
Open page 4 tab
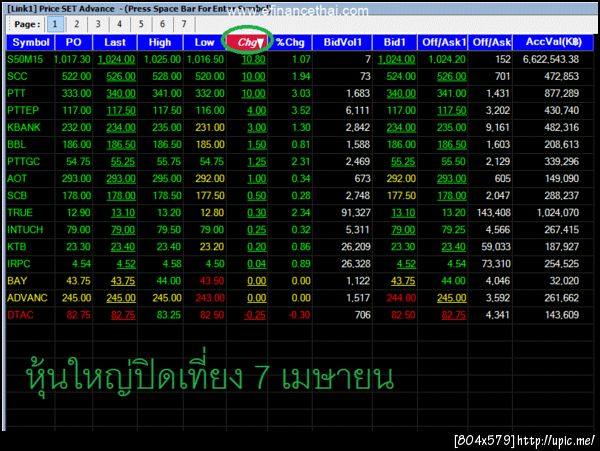coord(119,24)
